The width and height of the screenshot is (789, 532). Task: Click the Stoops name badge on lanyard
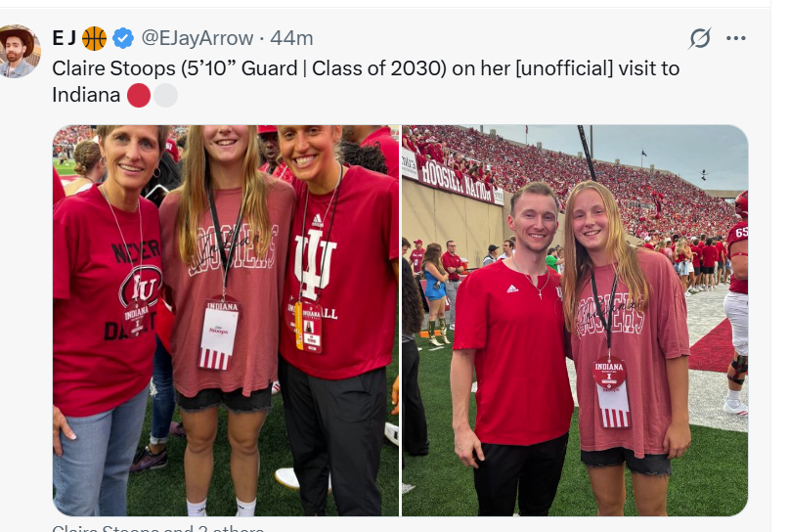pos(219,333)
